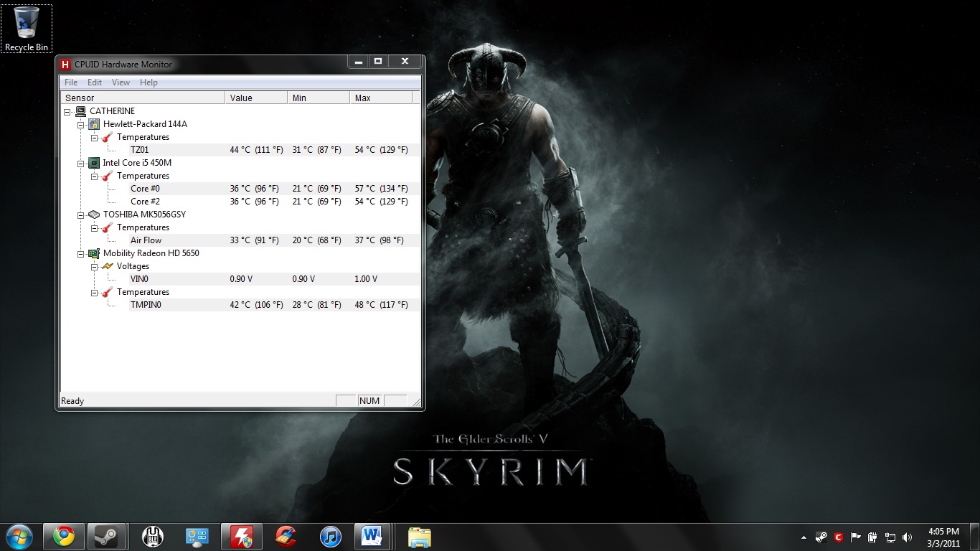Click the Voltages lightning icon under Mobility Radeon
Screen dimensions: 980x551
pyautogui.click(x=108, y=266)
